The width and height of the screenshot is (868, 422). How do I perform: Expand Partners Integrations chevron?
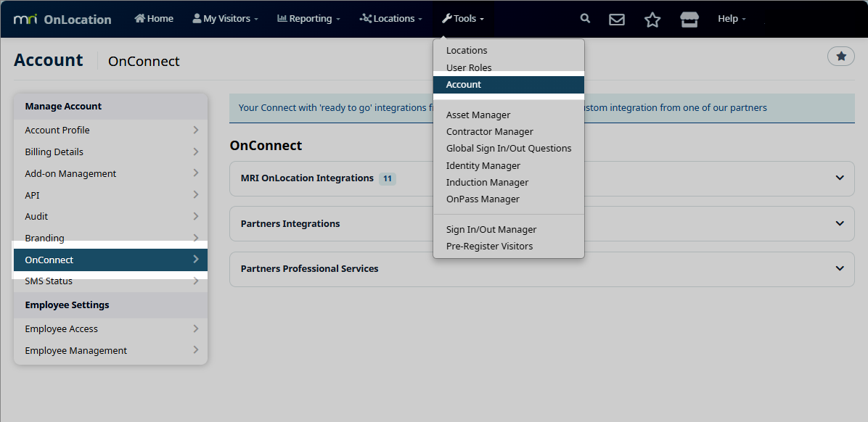[840, 224]
